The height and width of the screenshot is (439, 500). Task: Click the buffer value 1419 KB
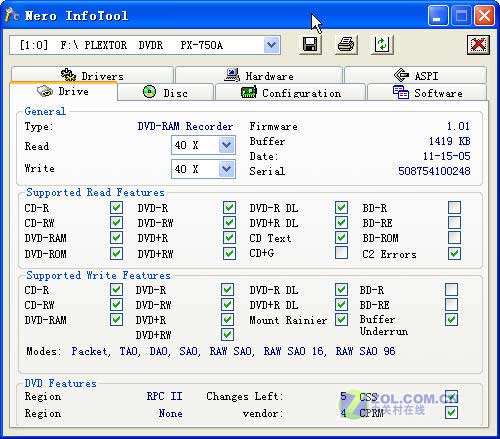(x=449, y=141)
